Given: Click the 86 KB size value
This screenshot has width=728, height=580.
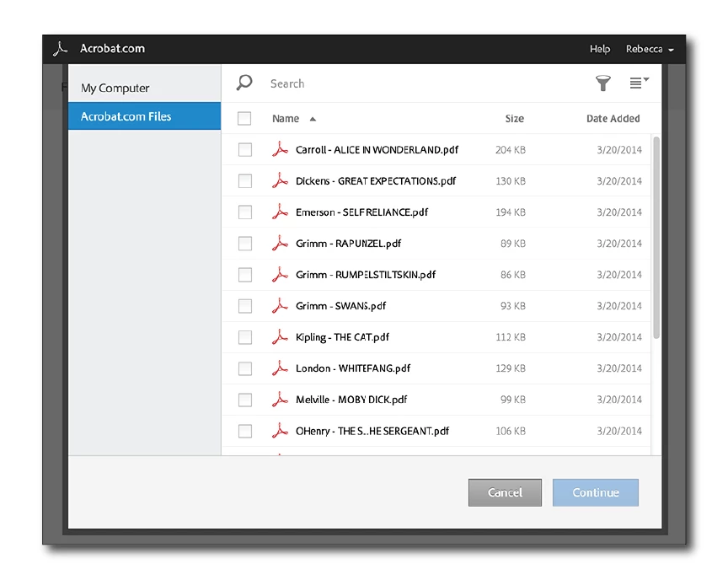Looking at the screenshot, I should 512,275.
